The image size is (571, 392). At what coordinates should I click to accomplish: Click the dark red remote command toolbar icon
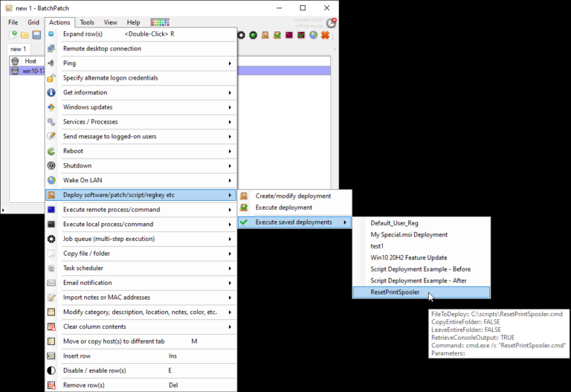pyautogui.click(x=289, y=35)
